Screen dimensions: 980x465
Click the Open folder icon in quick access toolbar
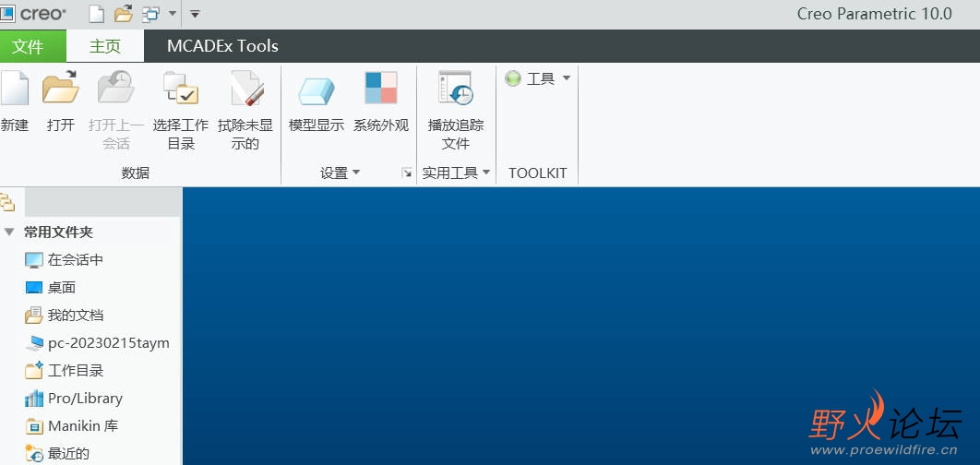124,13
